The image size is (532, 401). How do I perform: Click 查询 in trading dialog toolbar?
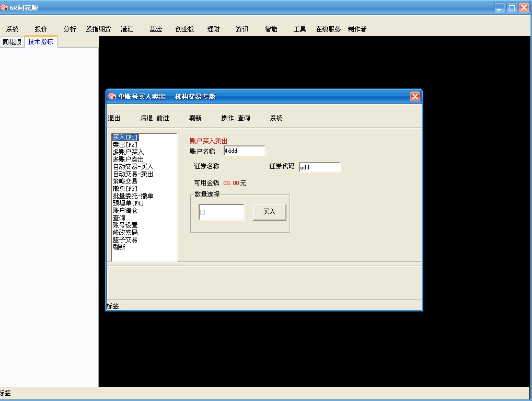tap(244, 118)
